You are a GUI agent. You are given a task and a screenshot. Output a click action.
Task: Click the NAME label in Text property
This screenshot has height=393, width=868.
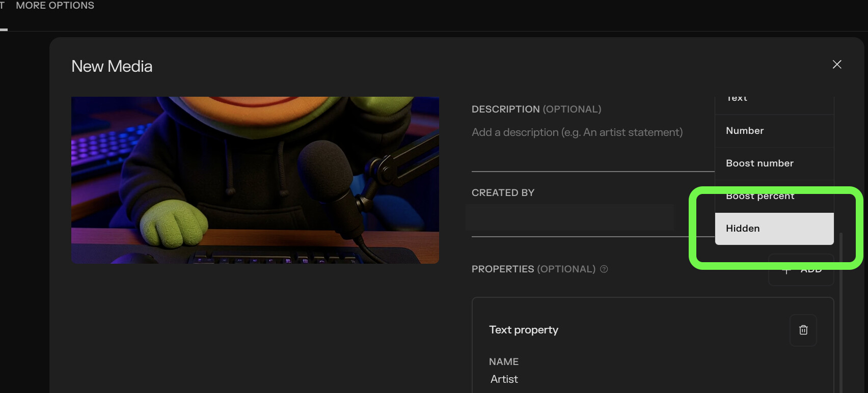click(503, 362)
